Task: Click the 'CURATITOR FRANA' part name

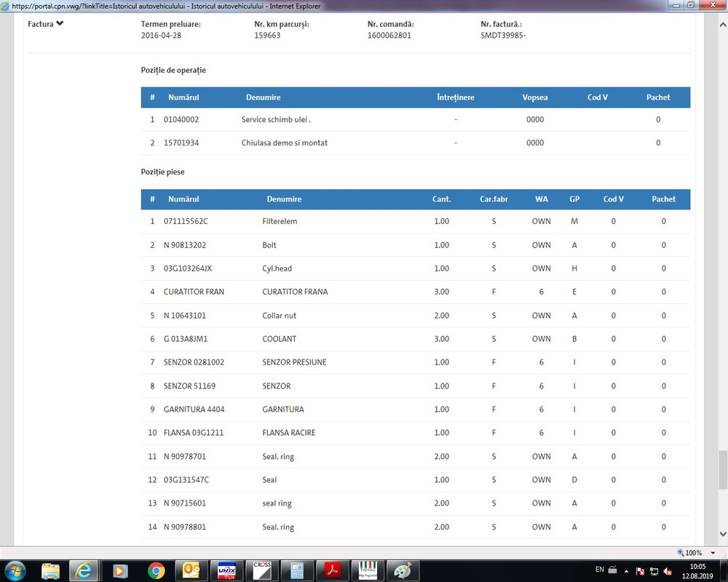Action: click(295, 292)
